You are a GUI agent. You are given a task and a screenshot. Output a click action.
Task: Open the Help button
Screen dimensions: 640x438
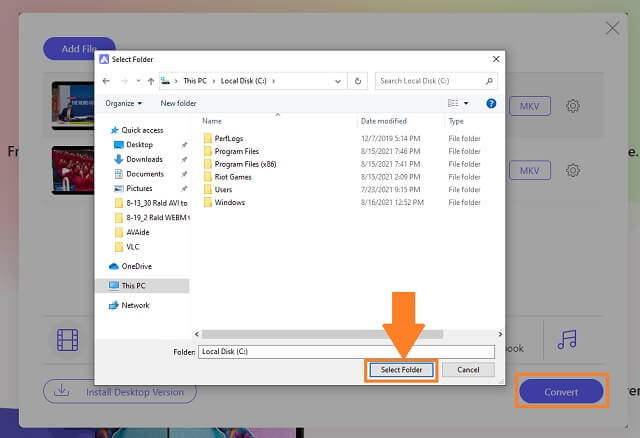point(491,103)
